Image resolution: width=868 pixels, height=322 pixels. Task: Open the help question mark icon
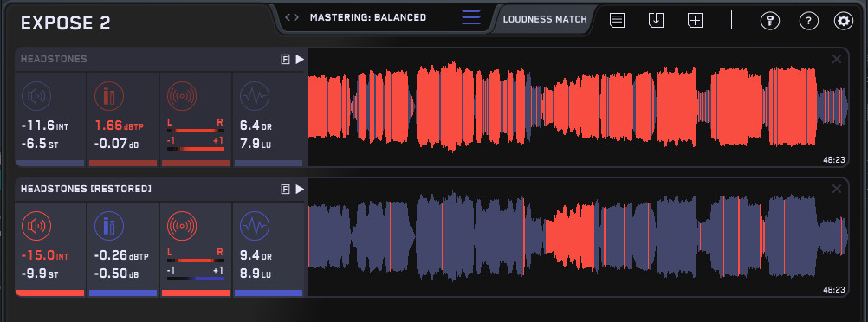(809, 21)
